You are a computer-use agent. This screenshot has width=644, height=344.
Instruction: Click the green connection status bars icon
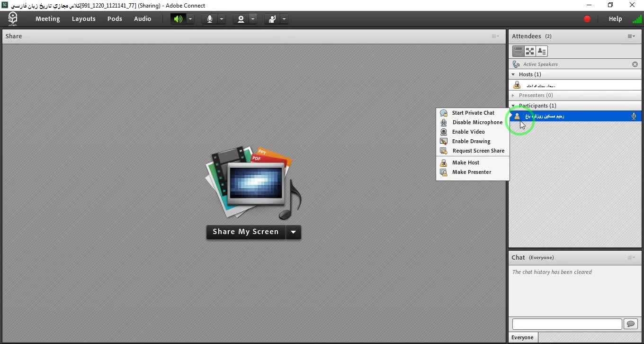[x=637, y=19]
